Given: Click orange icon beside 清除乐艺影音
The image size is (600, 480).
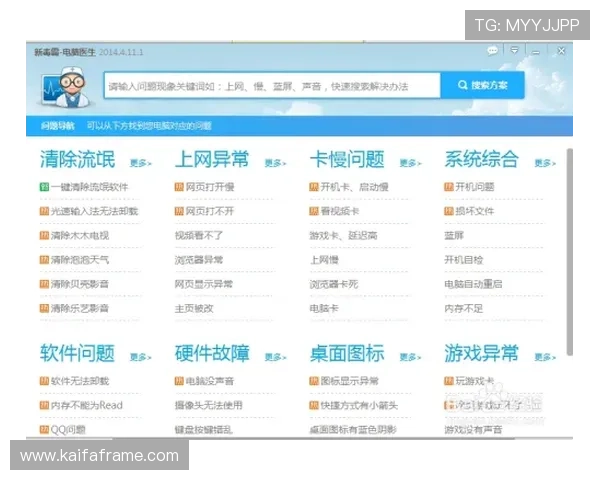Looking at the screenshot, I should click(x=44, y=308).
